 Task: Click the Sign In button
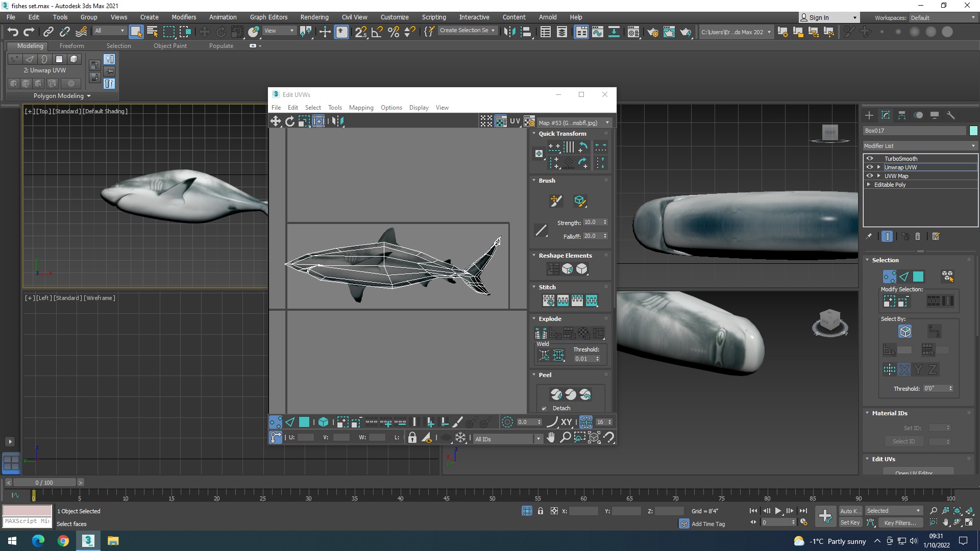(x=828, y=18)
